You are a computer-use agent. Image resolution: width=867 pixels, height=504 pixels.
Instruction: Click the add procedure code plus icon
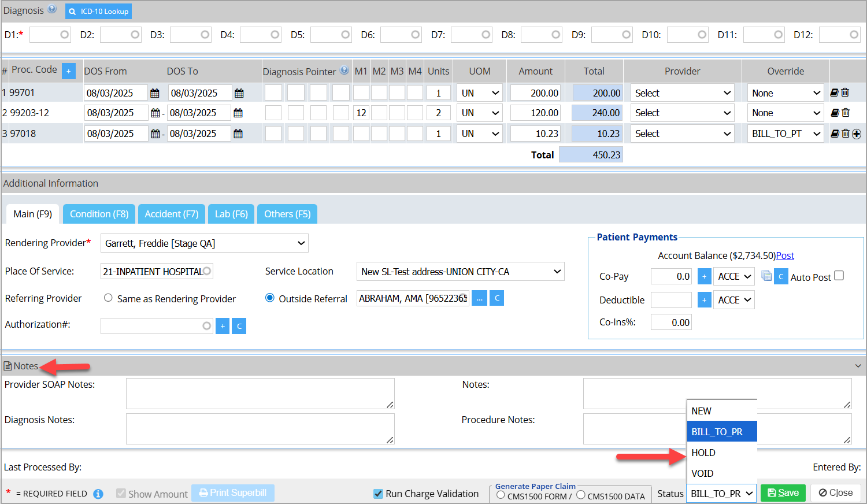point(68,71)
